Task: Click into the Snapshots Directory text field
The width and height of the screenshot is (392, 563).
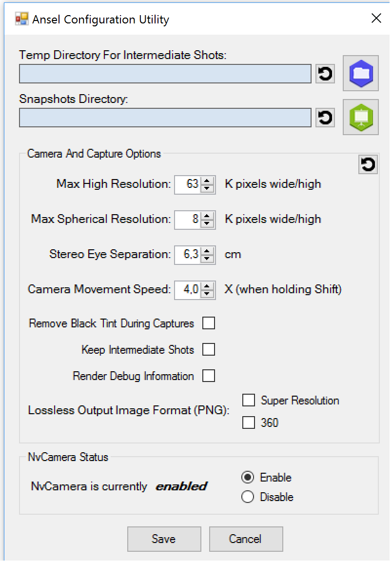Action: click(x=165, y=118)
